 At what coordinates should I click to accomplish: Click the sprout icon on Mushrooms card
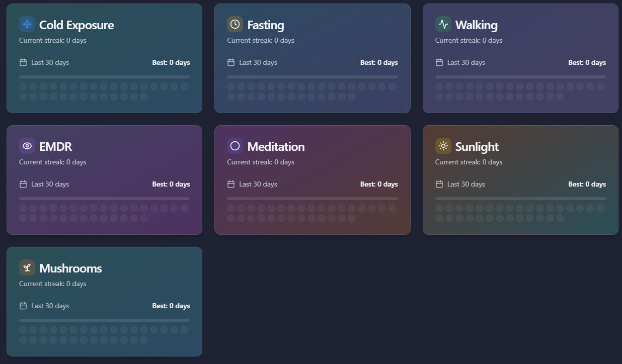click(27, 267)
